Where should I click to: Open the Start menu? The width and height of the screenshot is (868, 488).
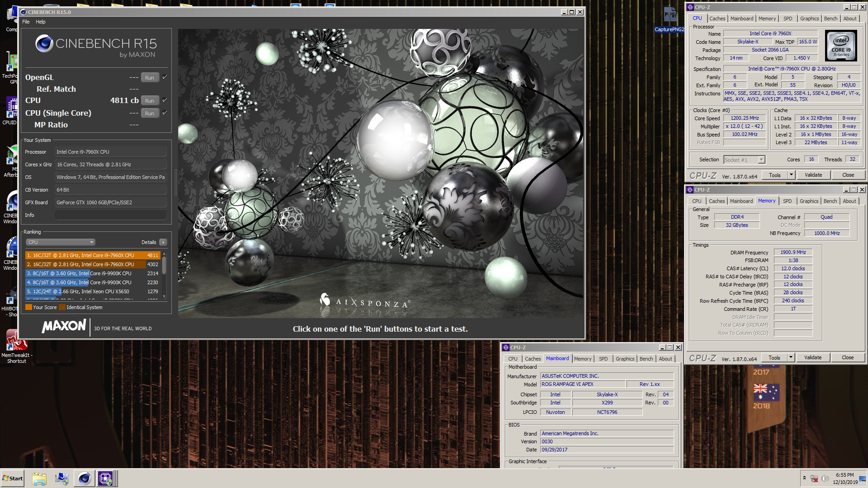pos(13,479)
